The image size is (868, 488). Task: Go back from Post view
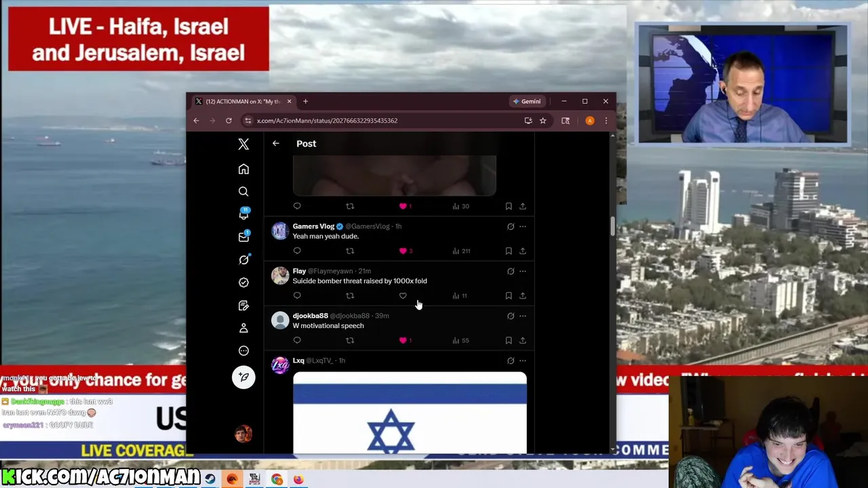[x=276, y=144]
